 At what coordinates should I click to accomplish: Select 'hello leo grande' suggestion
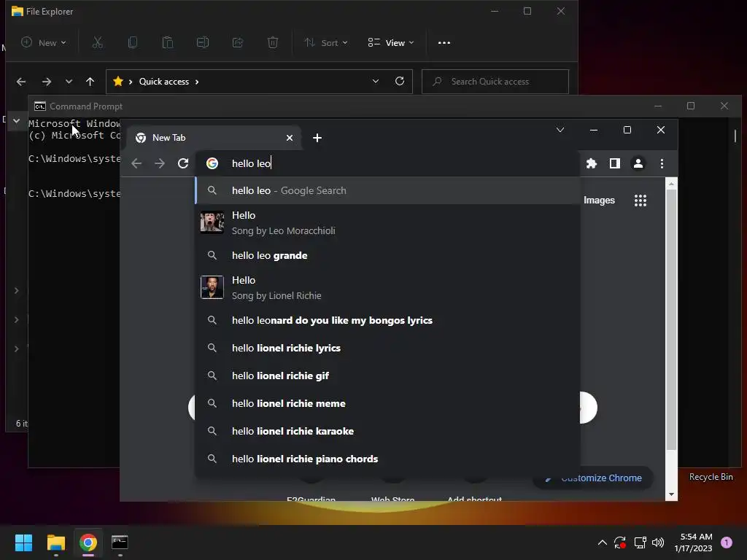point(388,256)
